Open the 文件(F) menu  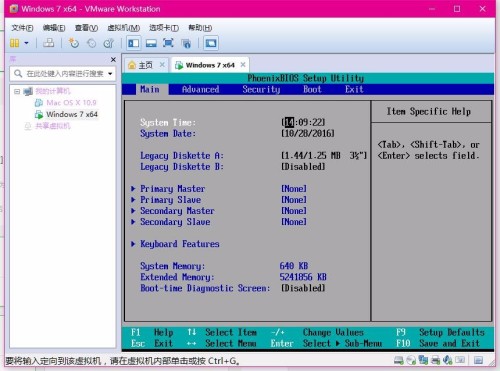[x=22, y=28]
